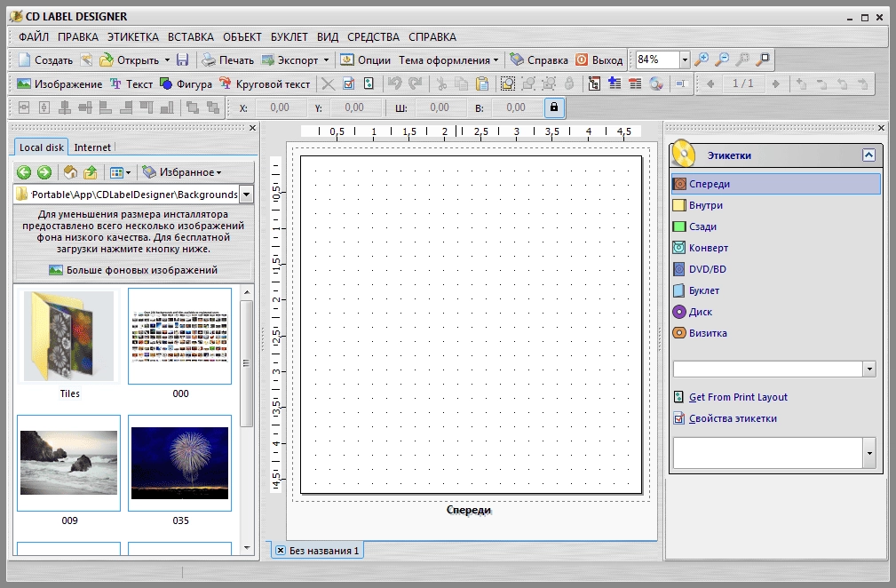The height and width of the screenshot is (588, 896).
Task: Open the ЭТИКЕТКА menu
Action: pyautogui.click(x=133, y=37)
